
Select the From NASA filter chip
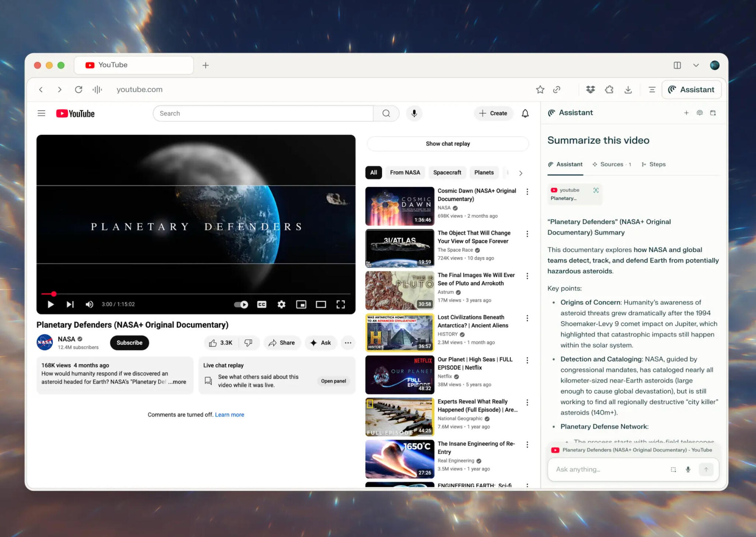pos(405,172)
